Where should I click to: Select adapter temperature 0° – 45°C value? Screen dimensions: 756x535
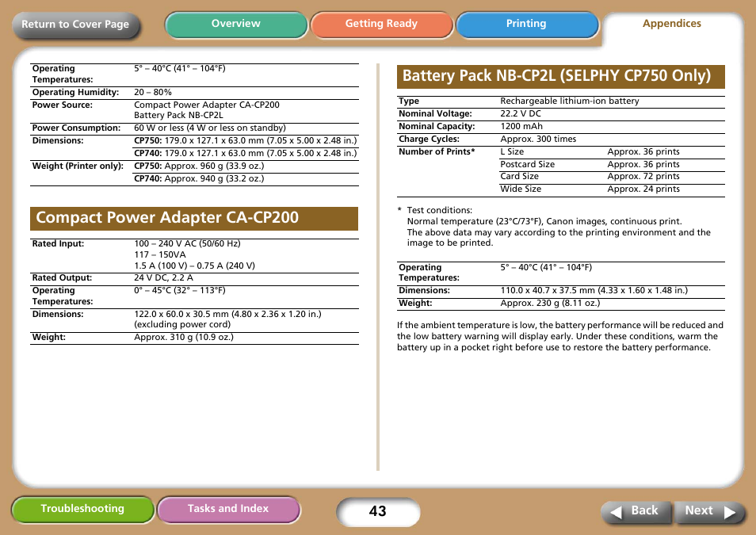(180, 290)
